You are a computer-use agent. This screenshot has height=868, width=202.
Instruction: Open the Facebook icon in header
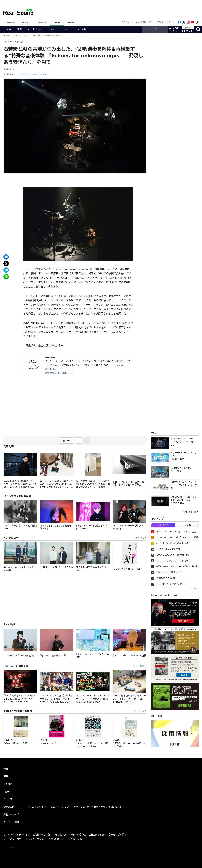(179, 22)
